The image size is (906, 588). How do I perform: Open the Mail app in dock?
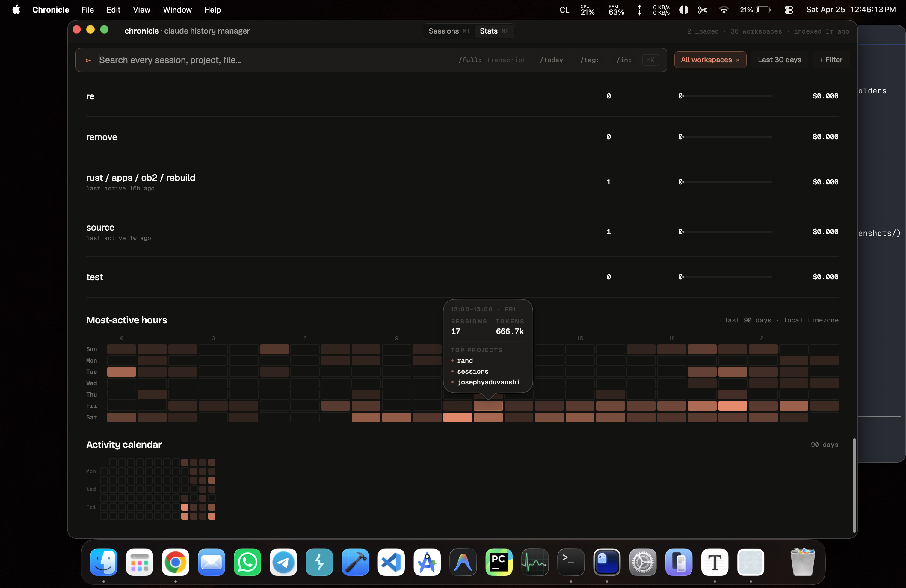(211, 562)
